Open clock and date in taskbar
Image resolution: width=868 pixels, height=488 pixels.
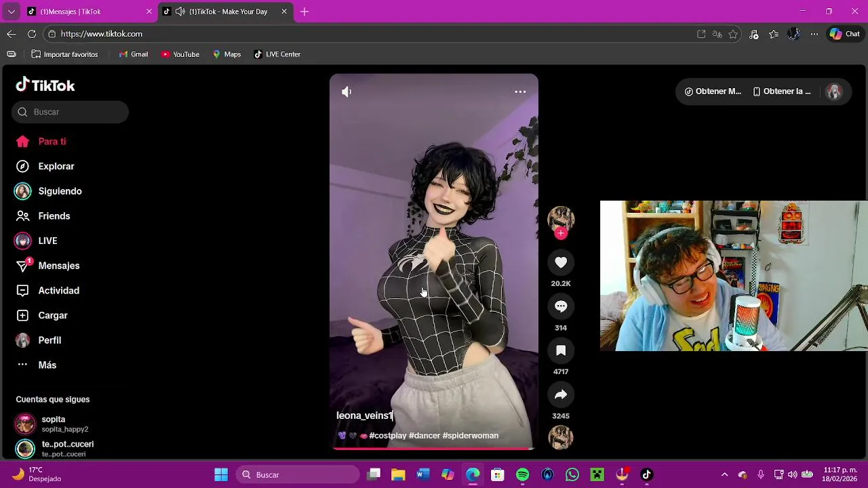click(x=840, y=474)
